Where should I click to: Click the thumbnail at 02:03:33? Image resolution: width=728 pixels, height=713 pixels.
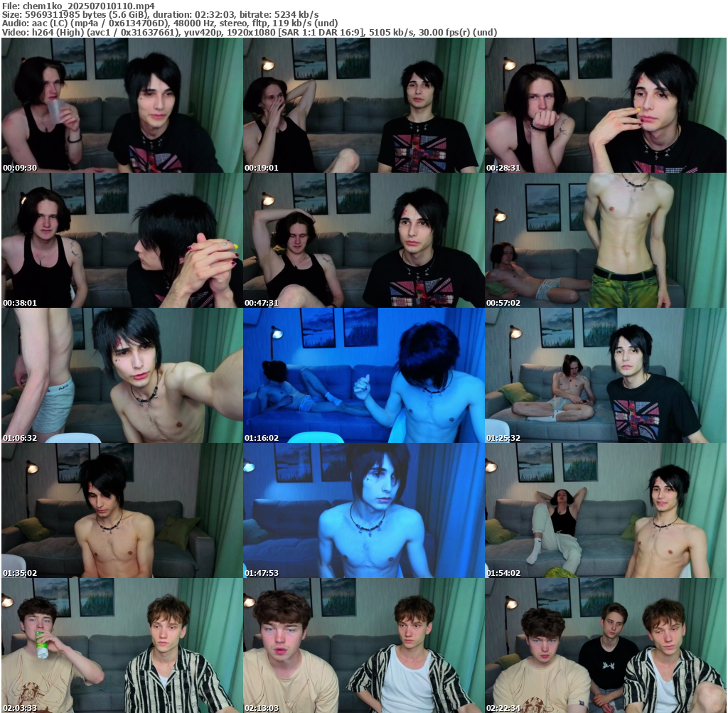pos(122,645)
